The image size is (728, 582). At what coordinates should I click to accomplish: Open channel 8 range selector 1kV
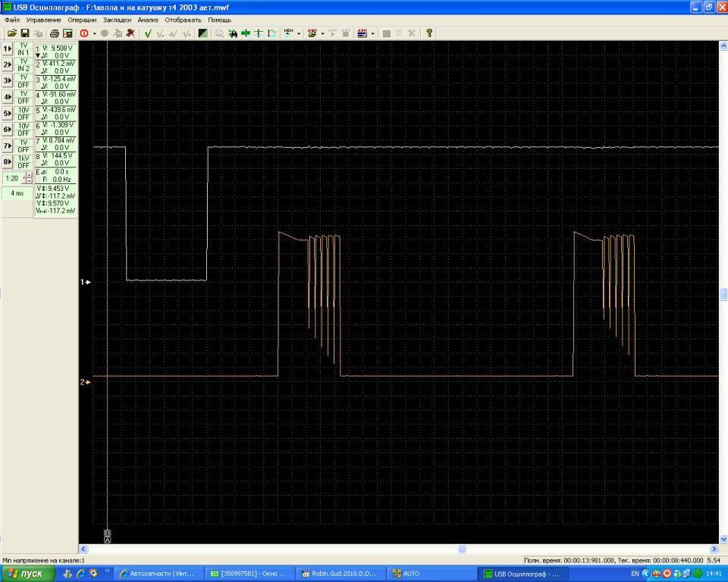tap(24, 158)
